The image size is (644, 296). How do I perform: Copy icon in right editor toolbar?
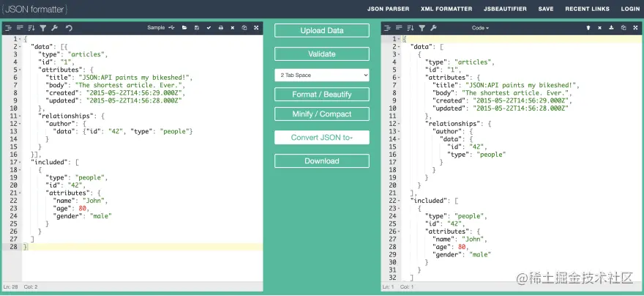[x=624, y=28]
